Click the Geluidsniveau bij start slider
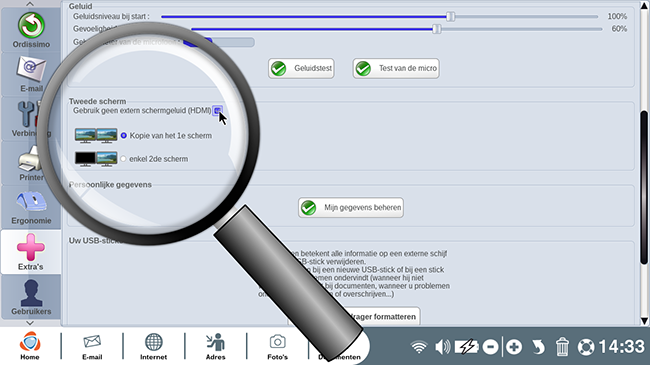The width and height of the screenshot is (650, 365). [x=379, y=17]
